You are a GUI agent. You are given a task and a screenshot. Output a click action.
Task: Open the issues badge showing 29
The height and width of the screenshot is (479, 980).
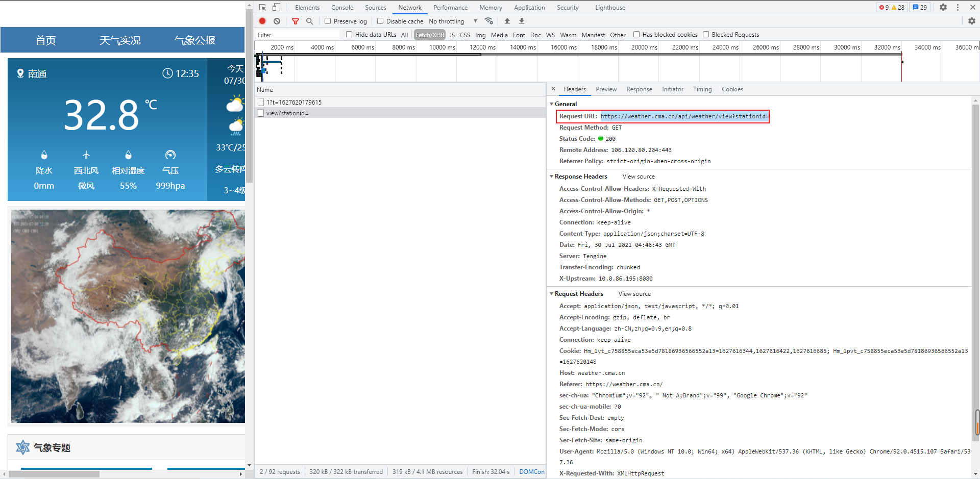920,7
